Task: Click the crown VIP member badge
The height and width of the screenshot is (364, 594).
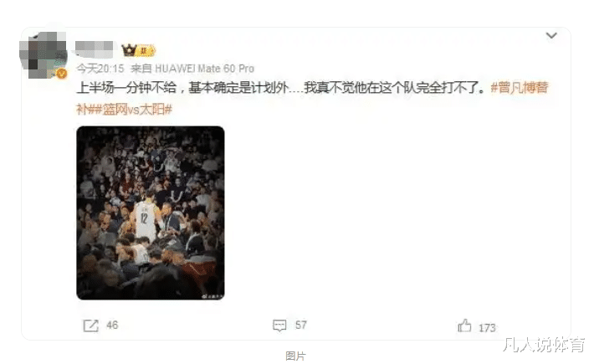Action: pos(138,50)
